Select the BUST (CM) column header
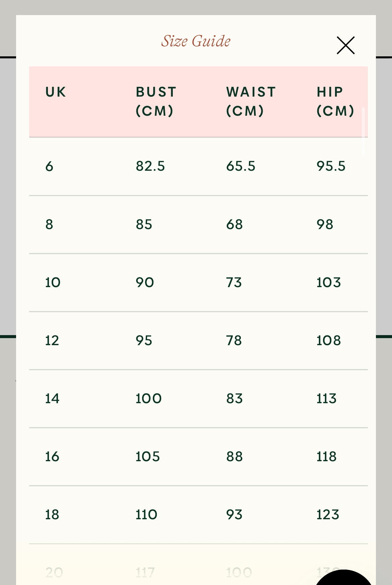The height and width of the screenshot is (585, 392). coord(156,101)
